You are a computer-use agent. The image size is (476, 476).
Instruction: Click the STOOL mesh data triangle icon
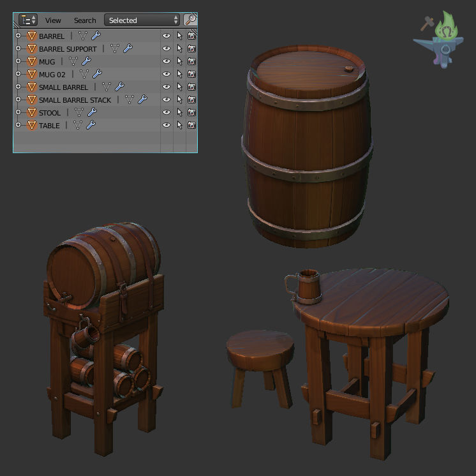tap(79, 112)
